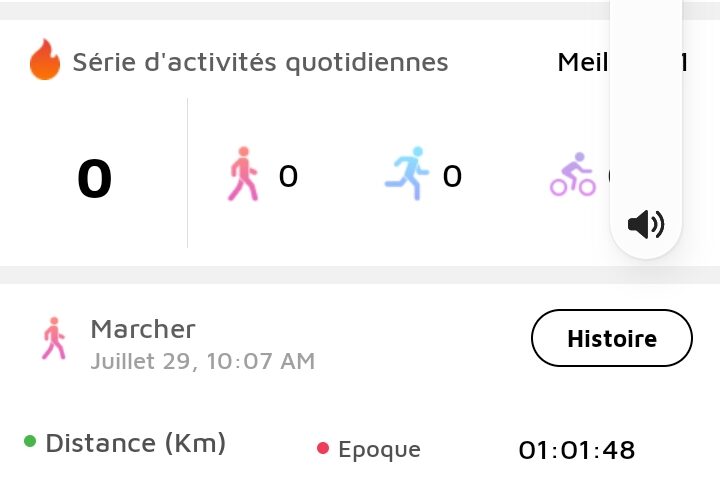
Task: Click the 01:01:48 duration value
Action: click(577, 450)
